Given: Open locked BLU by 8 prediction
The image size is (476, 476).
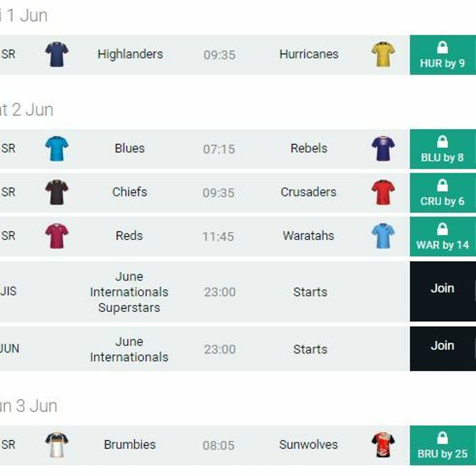Looking at the screenshot, I should [443, 149].
